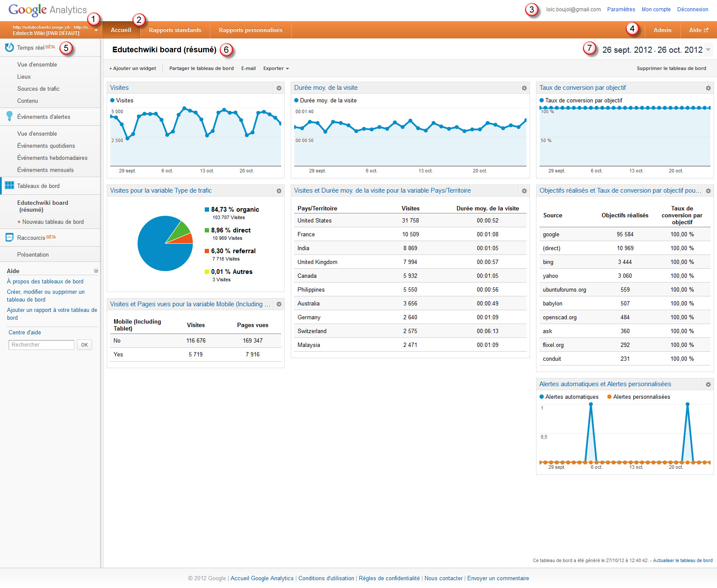Open Présentation under Raccourcis
Image resolution: width=717 pixels, height=588 pixels.
pyautogui.click(x=33, y=254)
